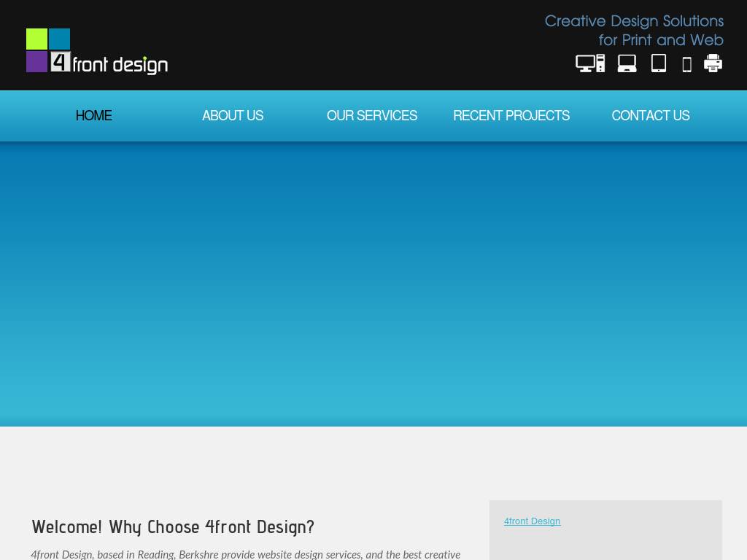View the RECENT PROJECTS page
The width and height of the screenshot is (747, 560).
pos(511,116)
